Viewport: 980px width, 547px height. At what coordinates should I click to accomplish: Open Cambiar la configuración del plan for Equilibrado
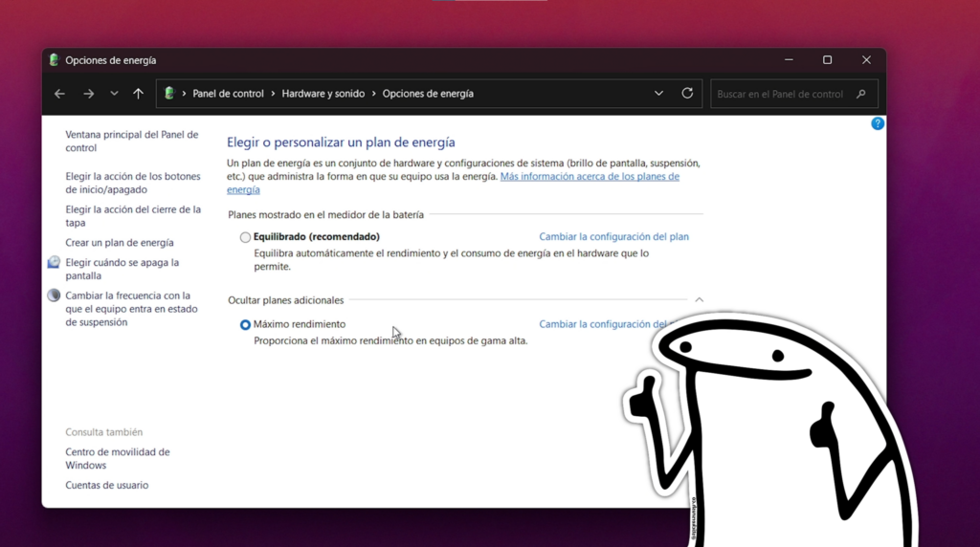click(613, 237)
